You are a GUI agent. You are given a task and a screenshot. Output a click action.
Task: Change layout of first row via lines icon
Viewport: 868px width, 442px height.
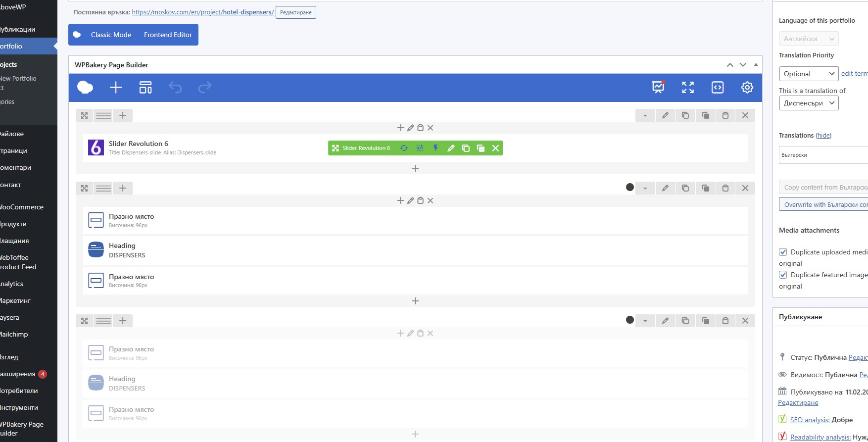(103, 115)
